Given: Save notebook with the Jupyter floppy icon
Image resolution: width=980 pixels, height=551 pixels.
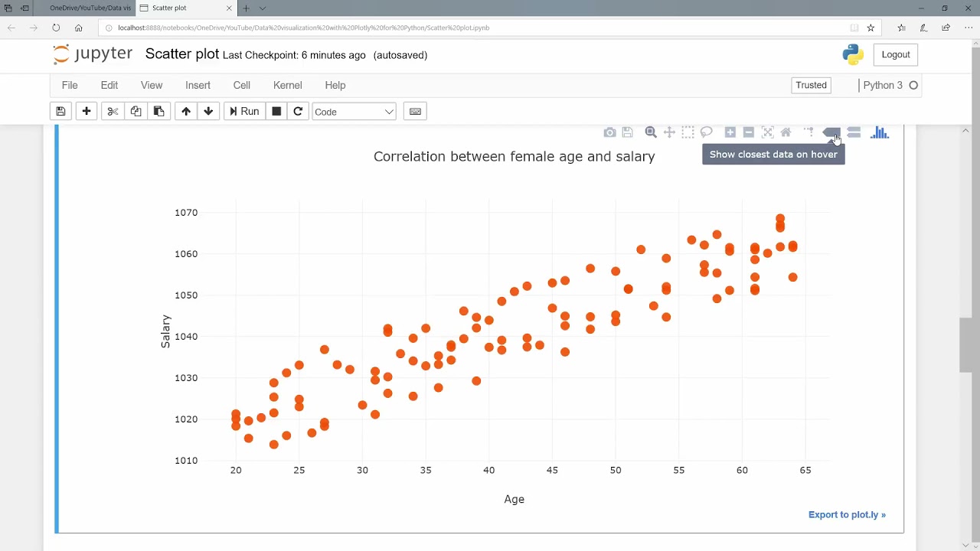Looking at the screenshot, I should pos(60,112).
